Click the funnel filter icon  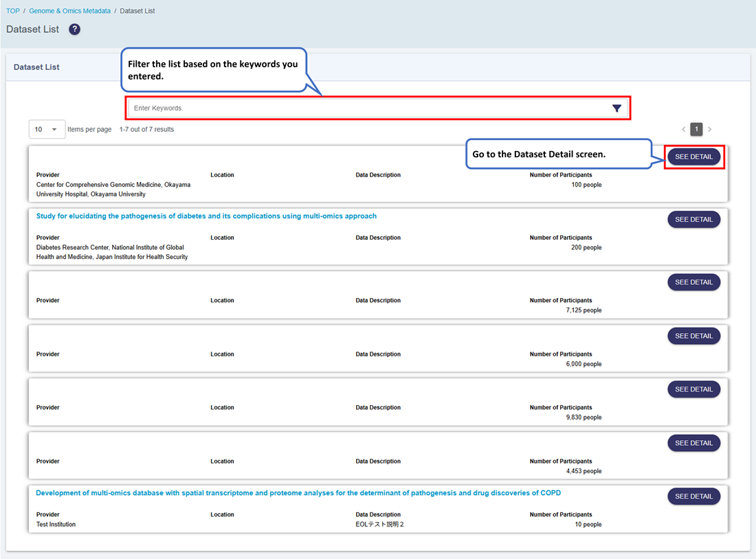click(616, 109)
